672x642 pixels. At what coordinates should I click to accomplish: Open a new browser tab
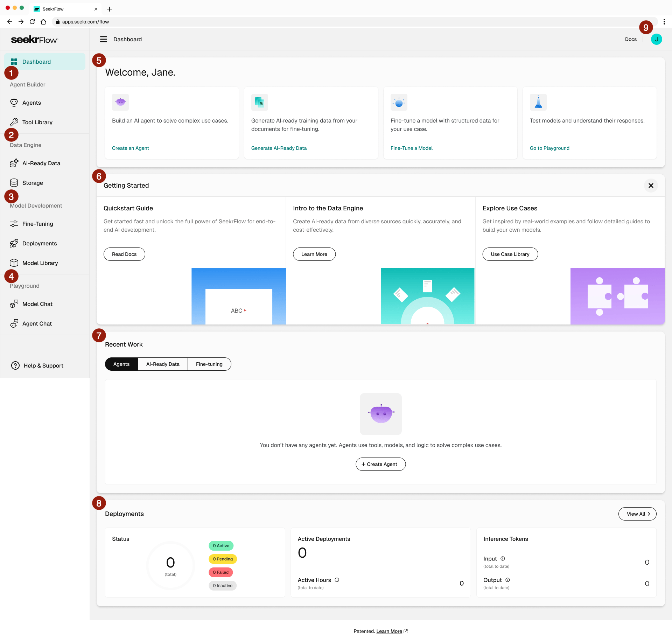tap(110, 9)
